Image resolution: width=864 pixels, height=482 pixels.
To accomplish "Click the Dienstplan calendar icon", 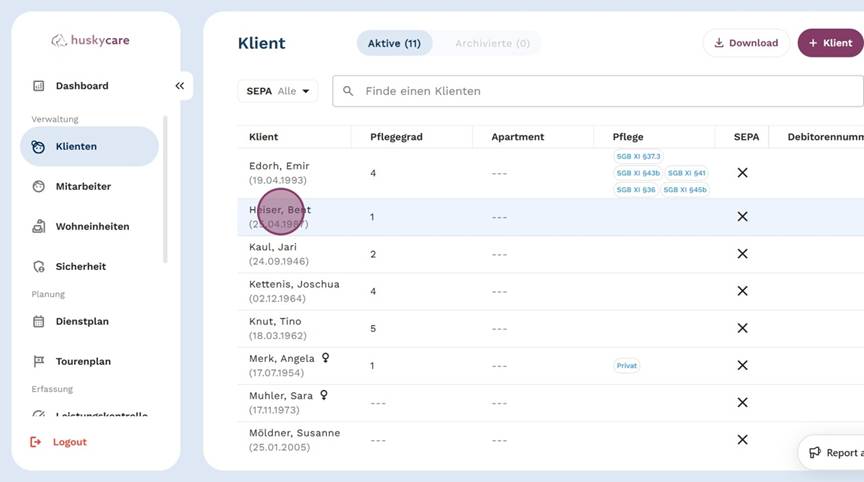I will pos(38,322).
